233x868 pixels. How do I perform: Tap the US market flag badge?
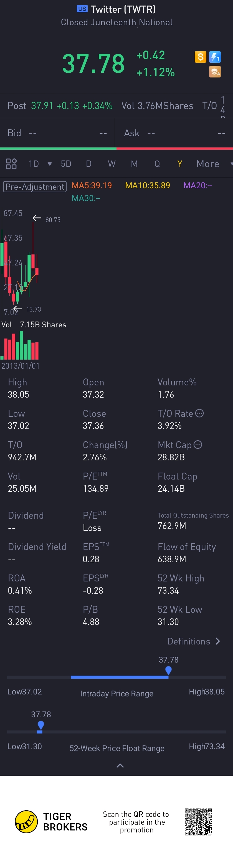(x=82, y=9)
